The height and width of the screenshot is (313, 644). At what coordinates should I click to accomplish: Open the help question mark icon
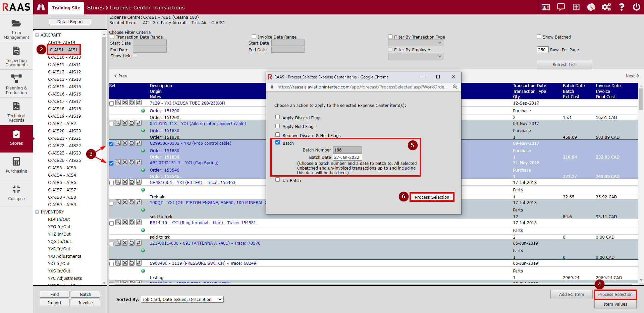point(621,7)
